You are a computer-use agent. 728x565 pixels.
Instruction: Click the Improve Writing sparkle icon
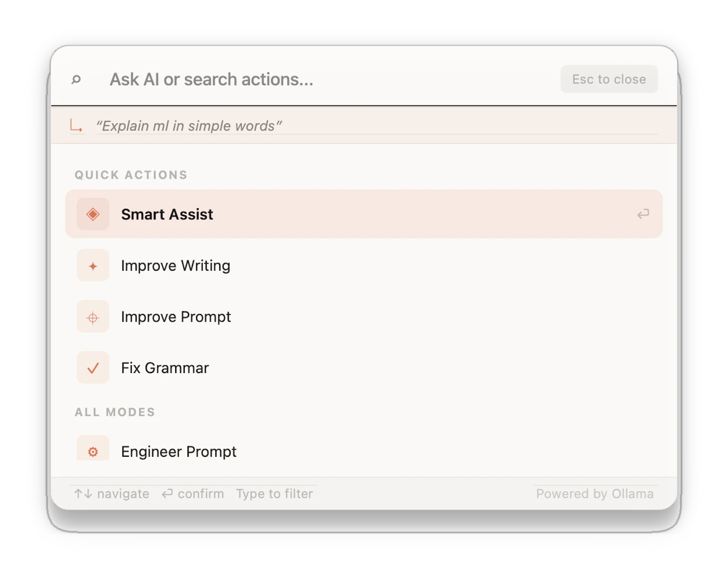[x=93, y=266]
